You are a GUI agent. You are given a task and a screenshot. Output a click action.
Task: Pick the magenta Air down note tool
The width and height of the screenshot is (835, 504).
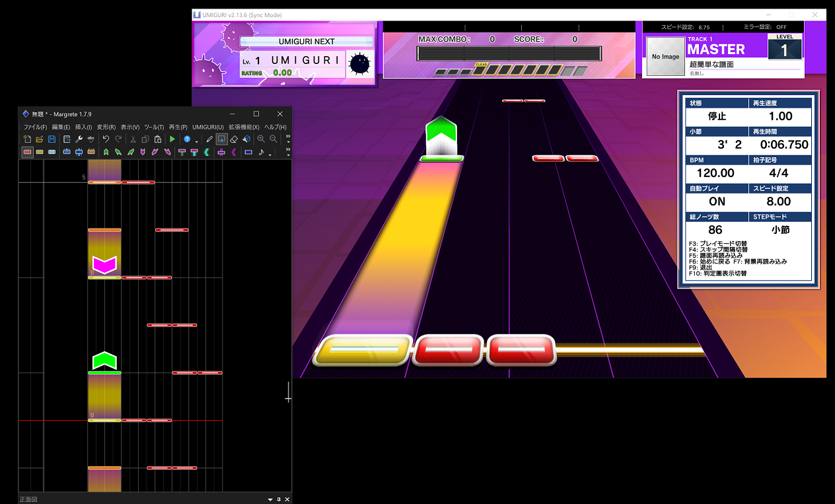(143, 152)
